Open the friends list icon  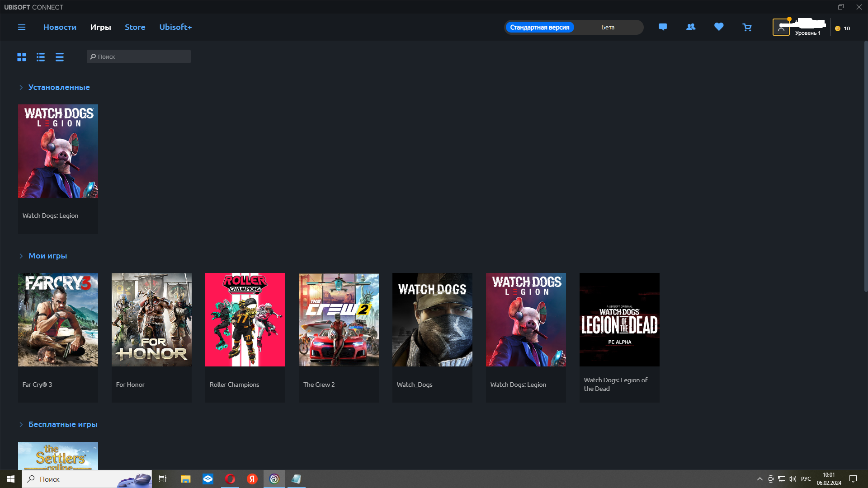(x=691, y=27)
